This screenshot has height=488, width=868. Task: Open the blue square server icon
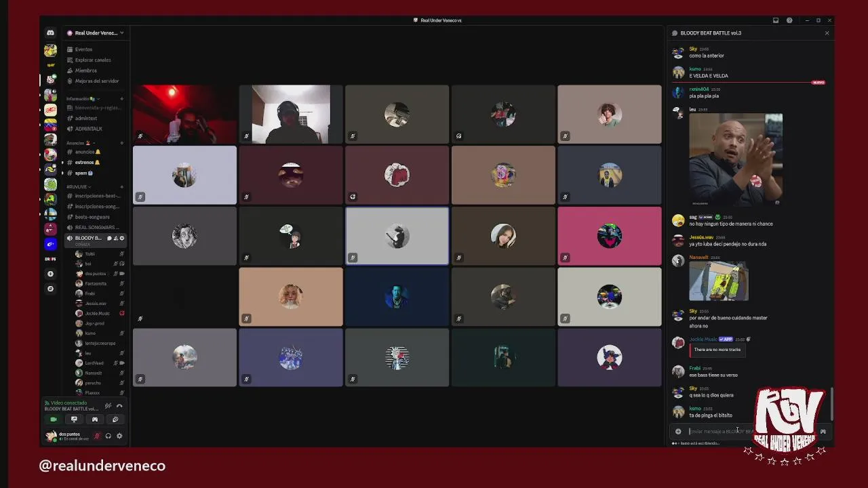click(x=50, y=244)
